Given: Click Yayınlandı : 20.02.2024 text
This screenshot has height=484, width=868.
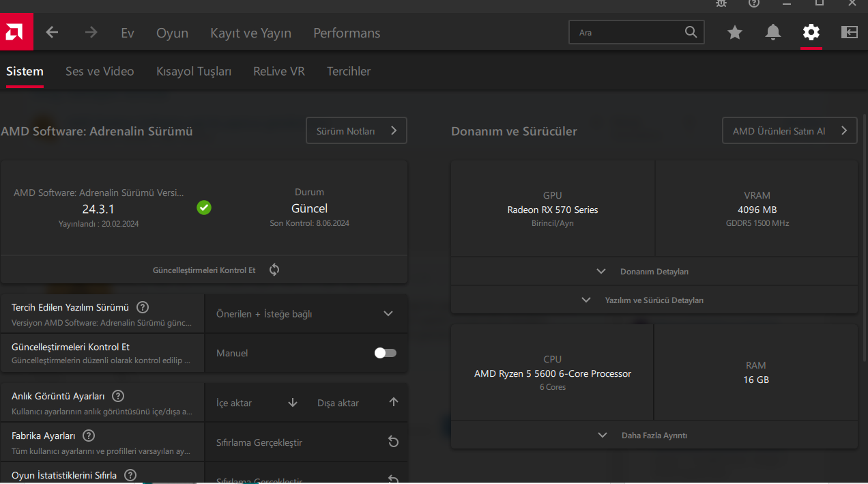Looking at the screenshot, I should click(x=98, y=223).
